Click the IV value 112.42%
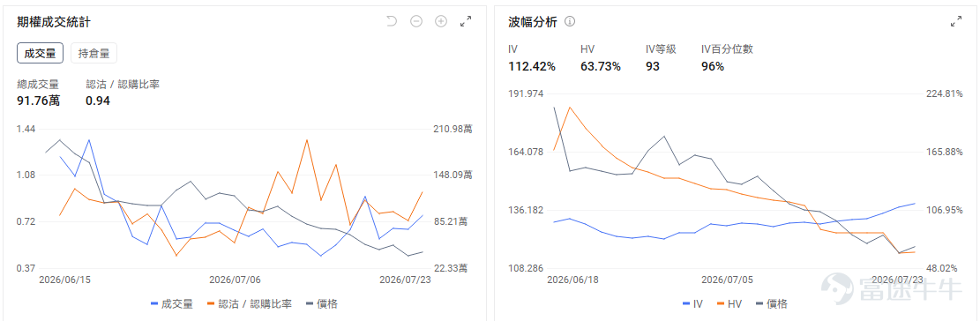Screen dimensions: 980x321 (x=532, y=66)
